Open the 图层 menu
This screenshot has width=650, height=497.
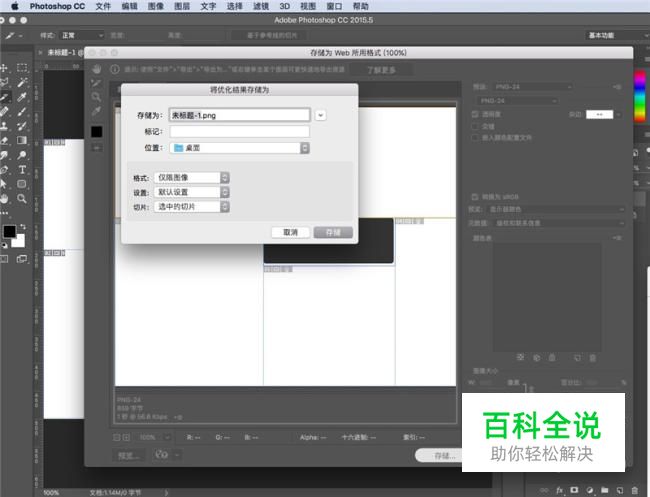182,6
